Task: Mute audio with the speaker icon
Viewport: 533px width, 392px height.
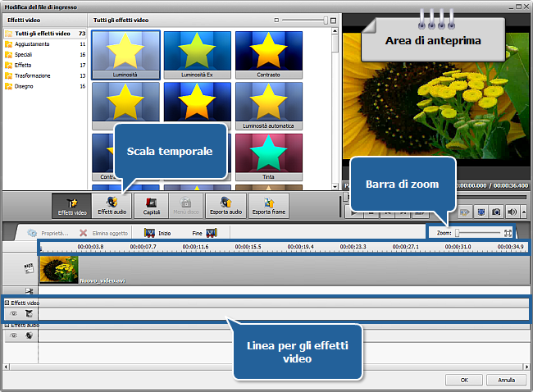Action: tap(512, 212)
